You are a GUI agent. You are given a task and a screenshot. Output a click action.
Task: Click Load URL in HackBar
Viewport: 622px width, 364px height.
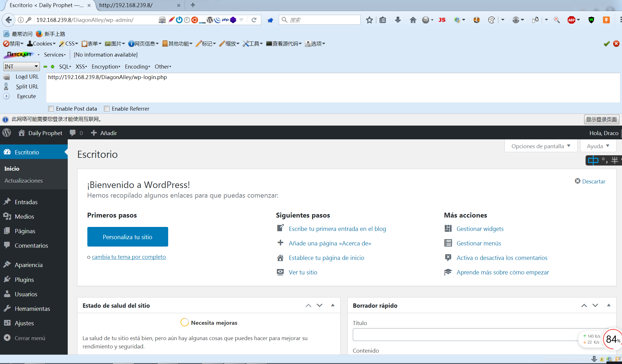point(27,76)
